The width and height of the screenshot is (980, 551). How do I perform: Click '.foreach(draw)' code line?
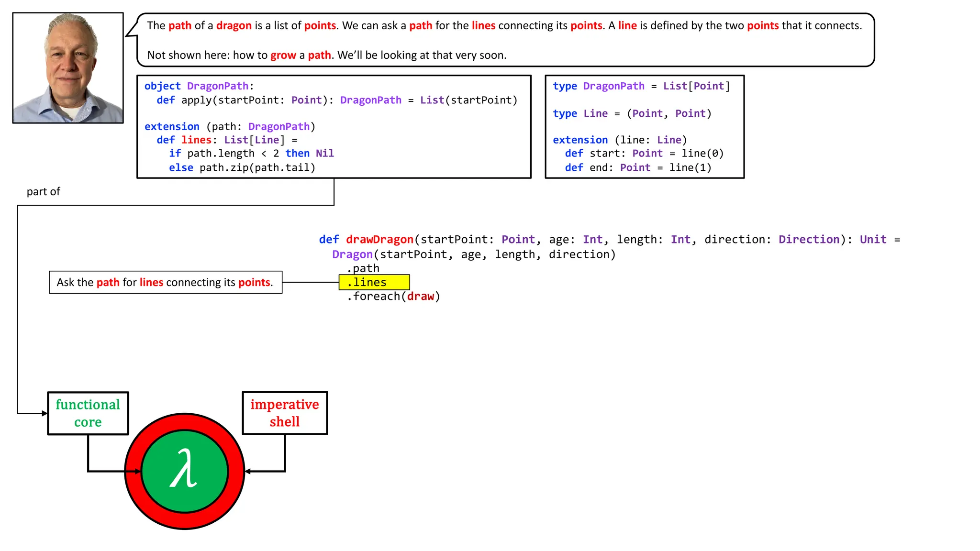(393, 297)
